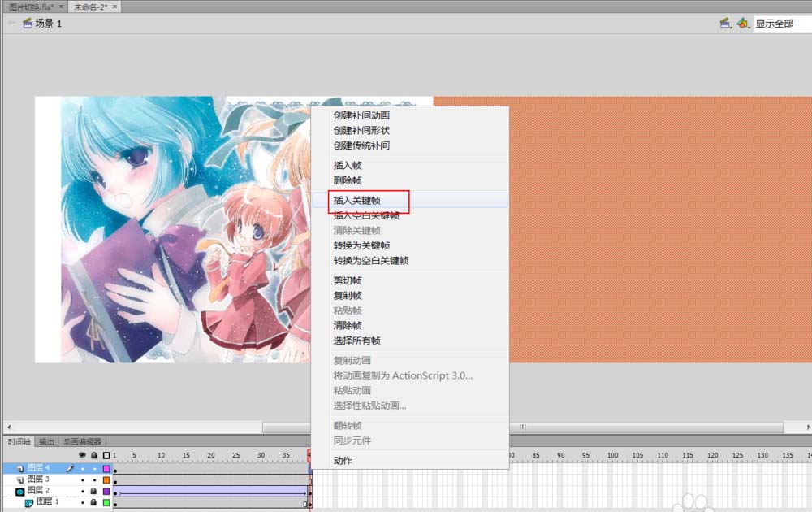The height and width of the screenshot is (512, 812).
Task: Click magenta outline color swatch of 图层 4
Action: point(106,468)
